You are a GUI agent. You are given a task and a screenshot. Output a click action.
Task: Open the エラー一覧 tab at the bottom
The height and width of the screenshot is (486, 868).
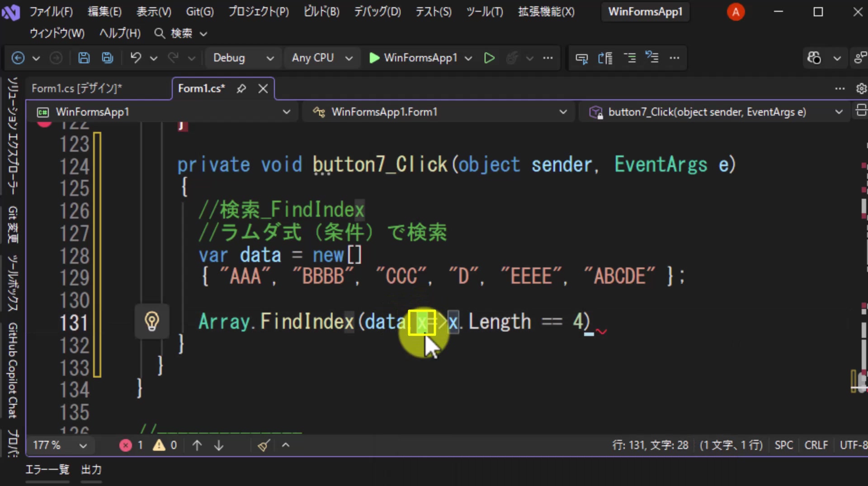[x=47, y=470]
